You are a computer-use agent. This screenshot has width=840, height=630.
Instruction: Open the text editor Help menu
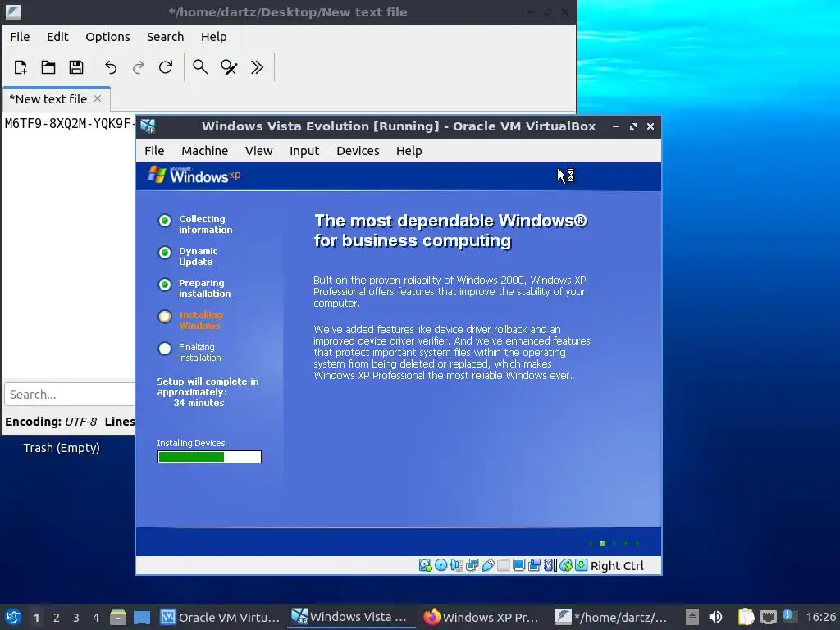click(214, 36)
